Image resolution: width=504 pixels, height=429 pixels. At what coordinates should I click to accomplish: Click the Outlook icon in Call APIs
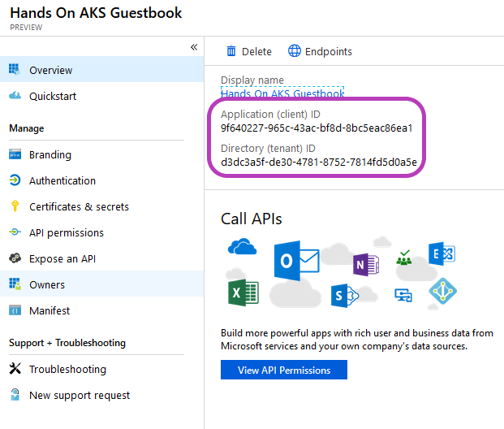click(296, 260)
